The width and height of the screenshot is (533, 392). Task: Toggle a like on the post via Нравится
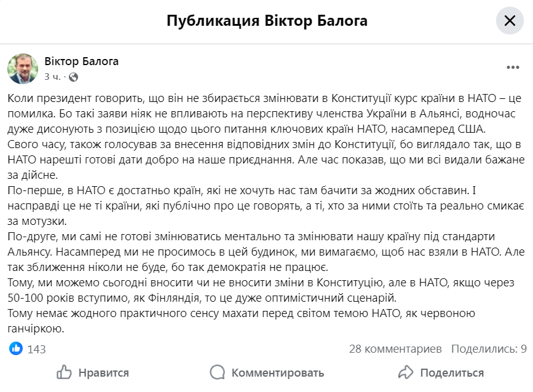[92, 372]
